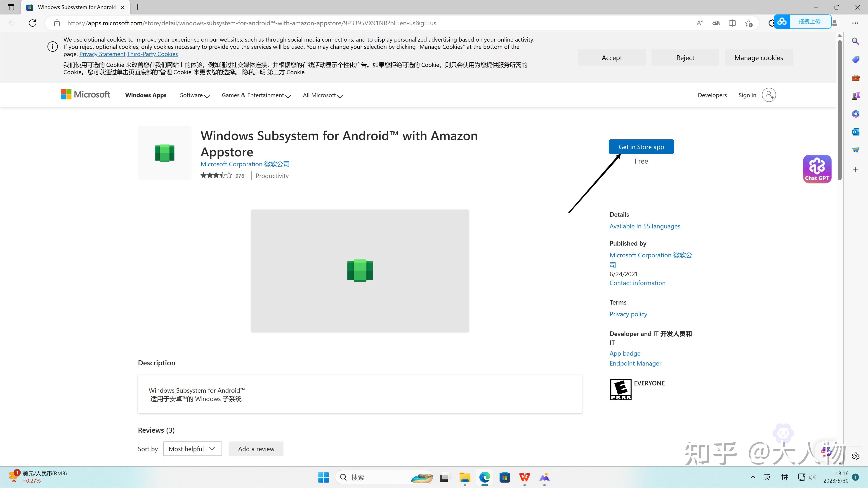Viewport: 868px width, 488px height.
Task: Open Microsoft Store from the taskbar
Action: (x=505, y=477)
